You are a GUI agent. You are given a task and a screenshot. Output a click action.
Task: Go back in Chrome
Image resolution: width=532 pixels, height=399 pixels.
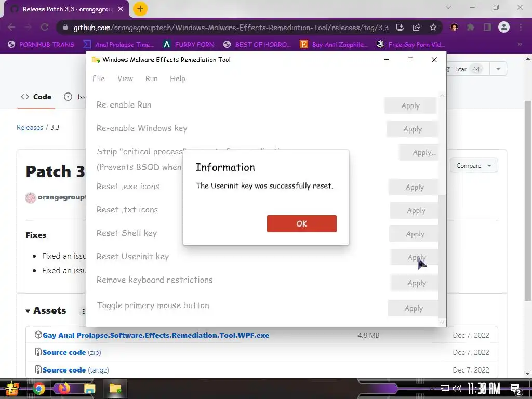tap(11, 28)
